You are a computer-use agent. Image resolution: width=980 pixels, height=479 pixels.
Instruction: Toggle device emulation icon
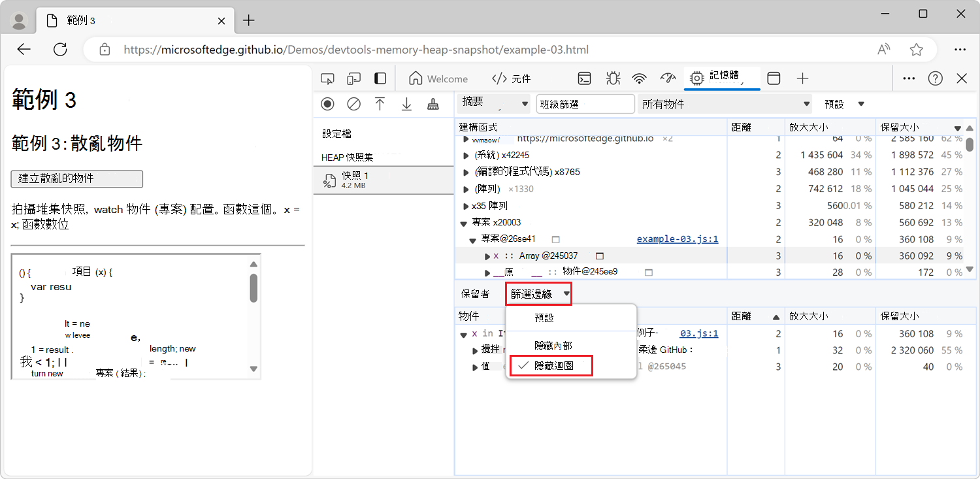[x=353, y=79]
